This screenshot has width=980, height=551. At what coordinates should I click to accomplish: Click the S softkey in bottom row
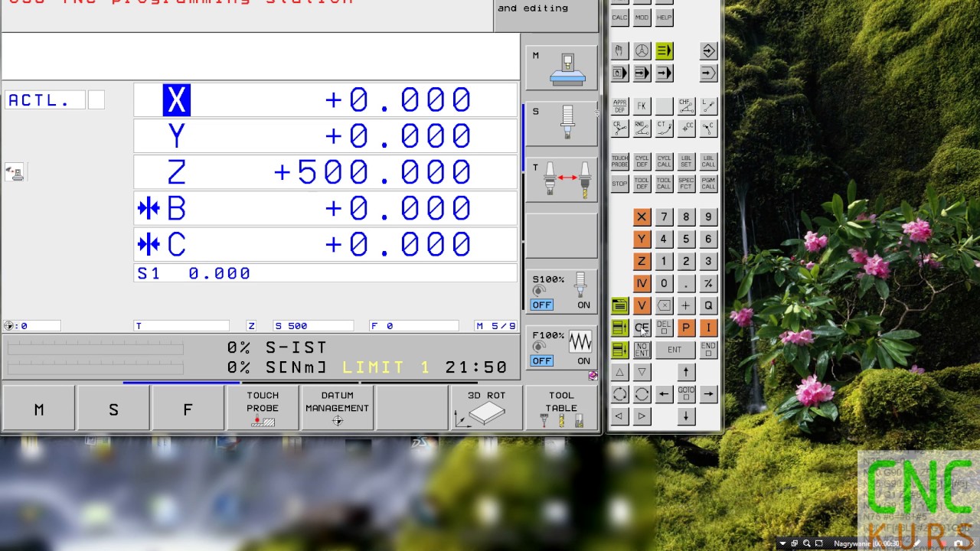tap(113, 409)
